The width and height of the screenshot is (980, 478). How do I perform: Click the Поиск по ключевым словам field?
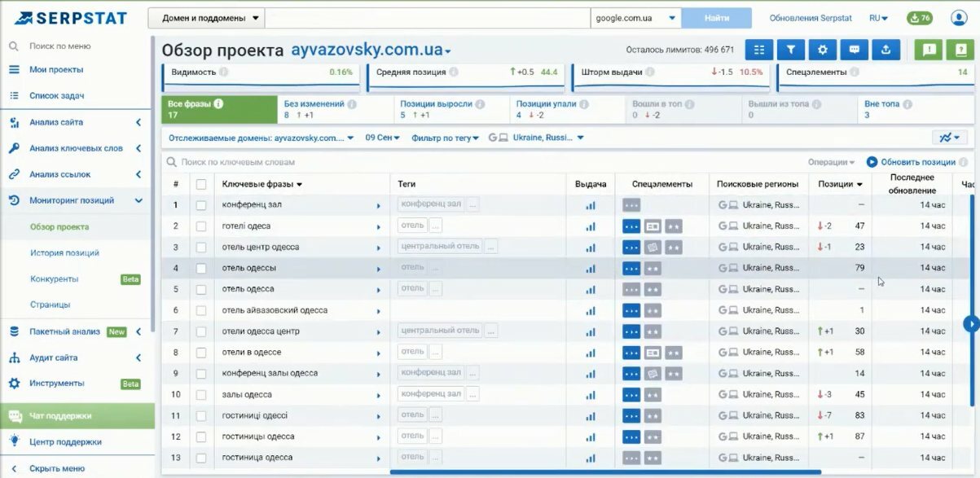point(481,162)
